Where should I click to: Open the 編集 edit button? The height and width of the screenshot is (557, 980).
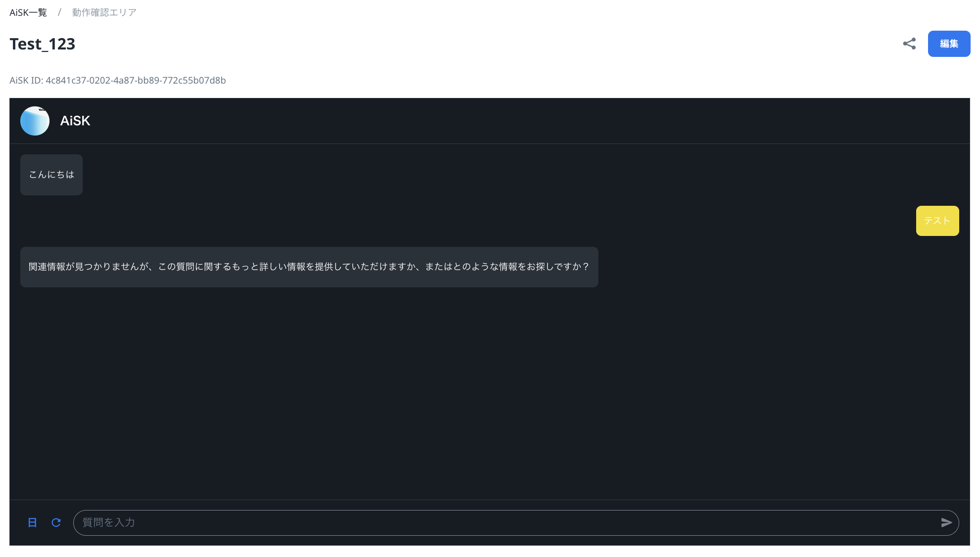949,44
